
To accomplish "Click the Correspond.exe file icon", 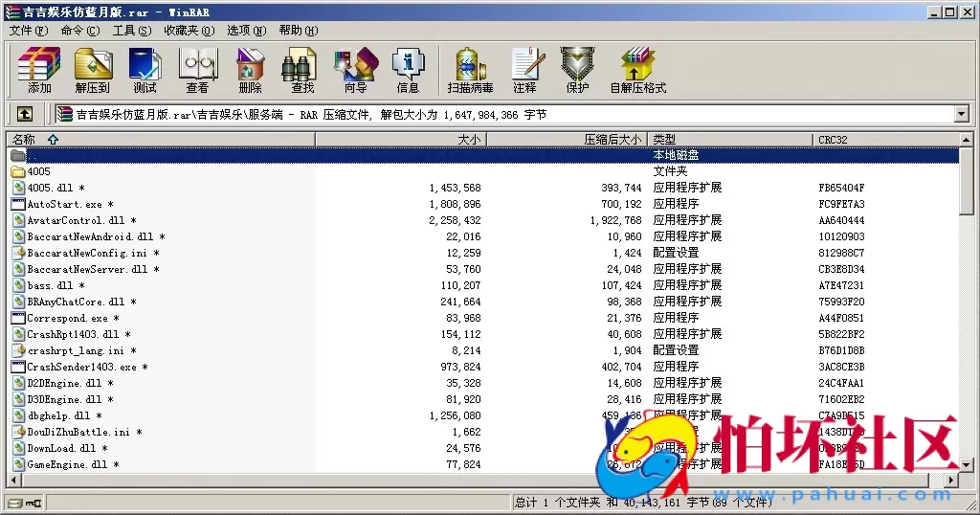I will [x=18, y=318].
